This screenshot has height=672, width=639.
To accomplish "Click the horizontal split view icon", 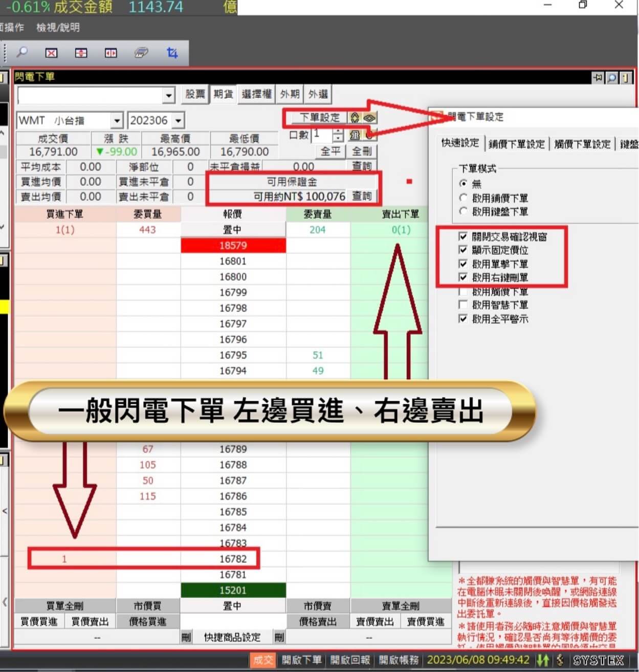I will coord(81,53).
